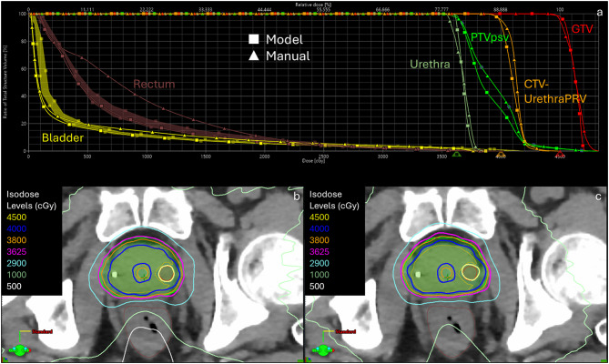The width and height of the screenshot is (609, 364).
Task: Click the 'Dose [cGy]' bottom axis title
Action: click(x=313, y=160)
